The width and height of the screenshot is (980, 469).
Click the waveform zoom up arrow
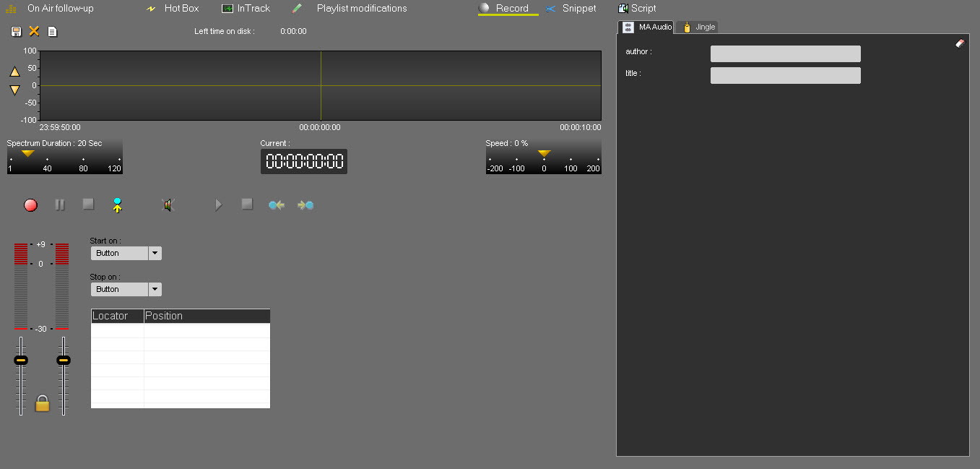[14, 72]
